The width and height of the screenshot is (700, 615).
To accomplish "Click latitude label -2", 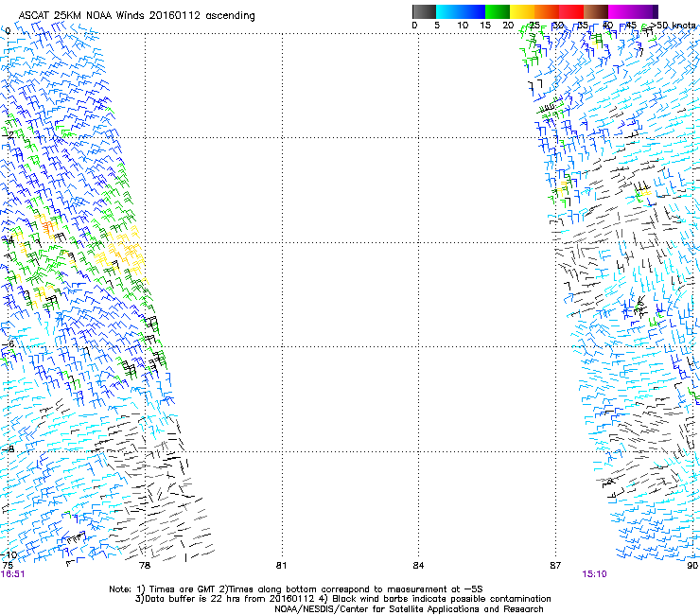I will click(x=8, y=134).
